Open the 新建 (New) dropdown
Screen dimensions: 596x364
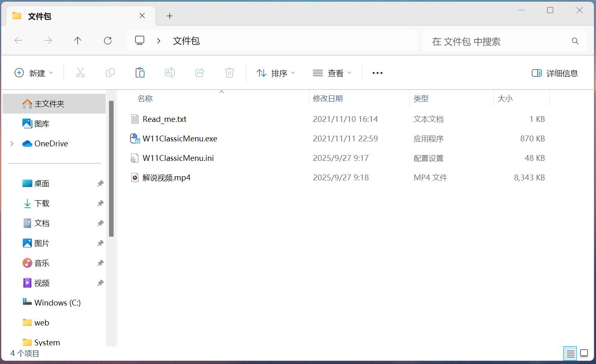coord(34,73)
